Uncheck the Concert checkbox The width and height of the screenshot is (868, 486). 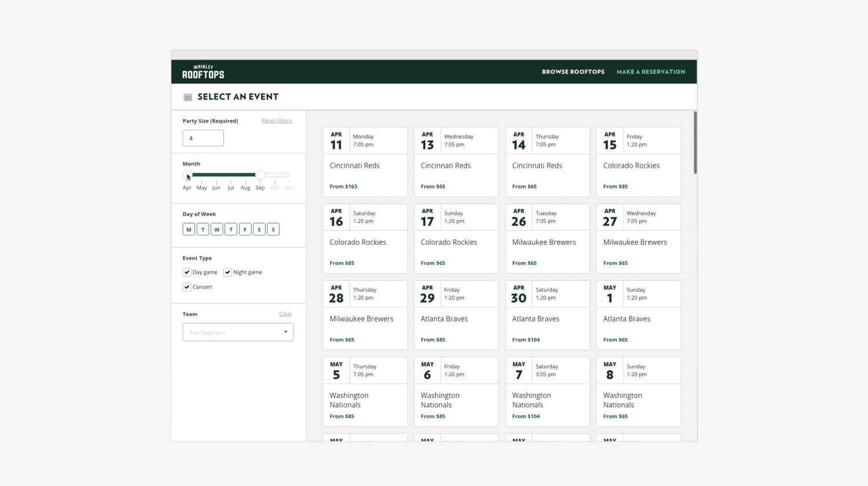tap(187, 287)
